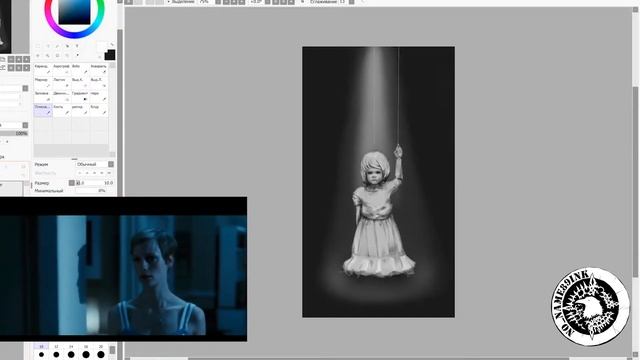Open the Сглаживание stabilizer dropdown arrow
Image resolution: width=640 pixels, height=360 pixels.
(351, 2)
